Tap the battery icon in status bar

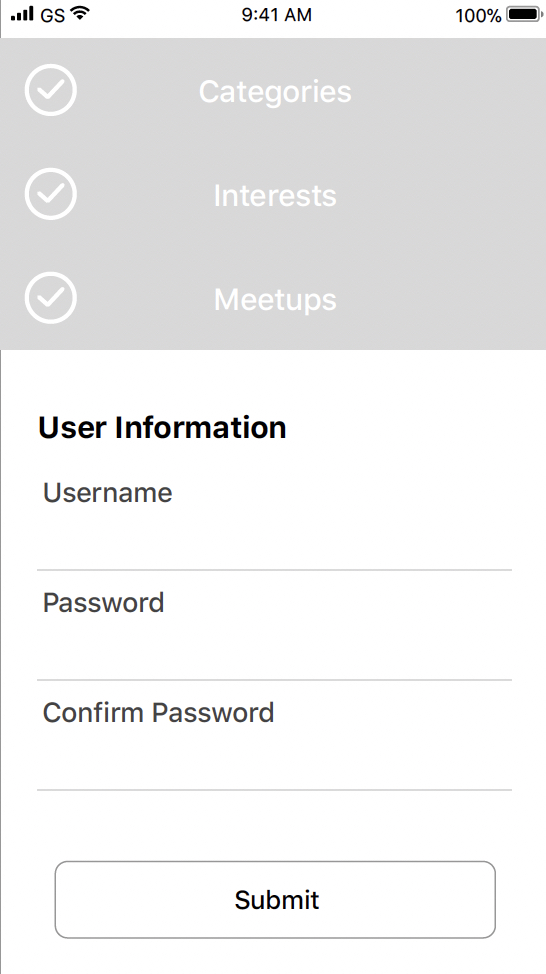(526, 14)
